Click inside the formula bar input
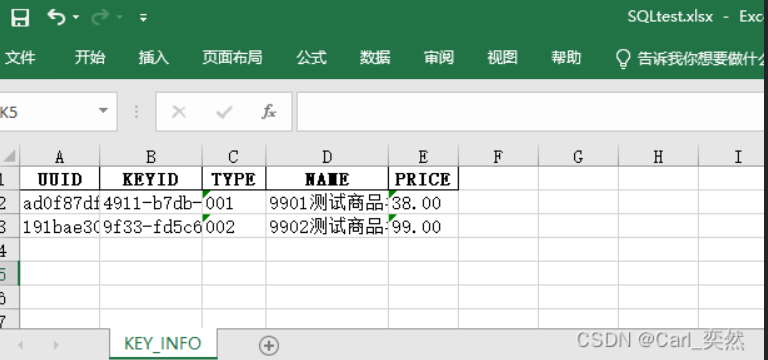This screenshot has width=768, height=360. 530,112
